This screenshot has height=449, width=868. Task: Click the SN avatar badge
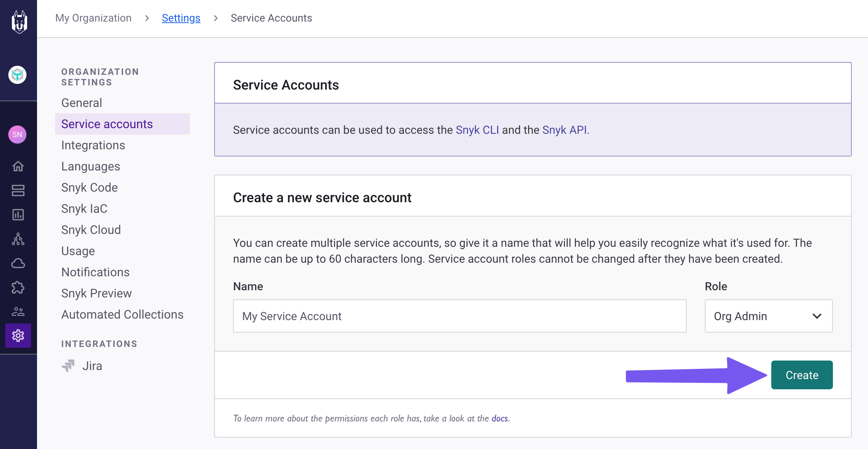click(x=17, y=134)
